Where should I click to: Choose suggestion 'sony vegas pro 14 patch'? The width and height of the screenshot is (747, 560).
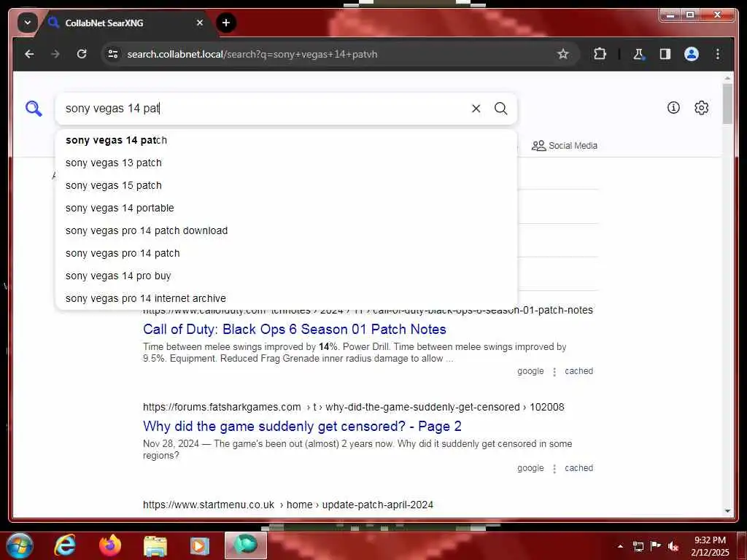pos(286,253)
